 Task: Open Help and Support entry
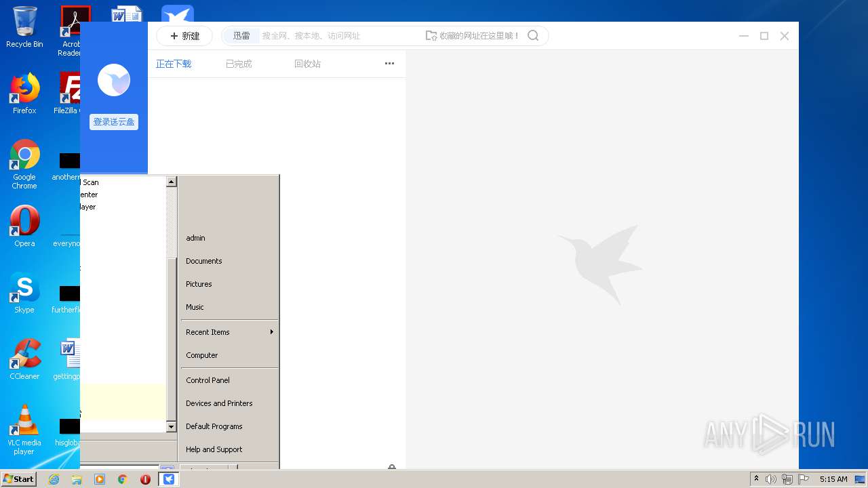(x=214, y=449)
